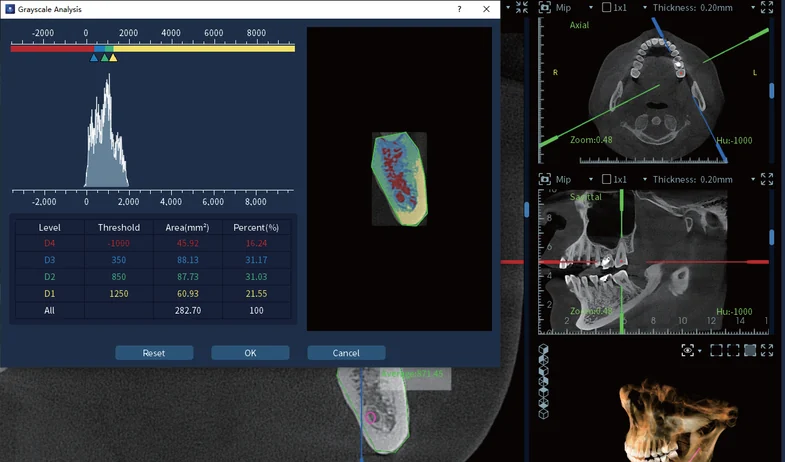Click the Reset button
The height and width of the screenshot is (462, 785).
pos(154,353)
